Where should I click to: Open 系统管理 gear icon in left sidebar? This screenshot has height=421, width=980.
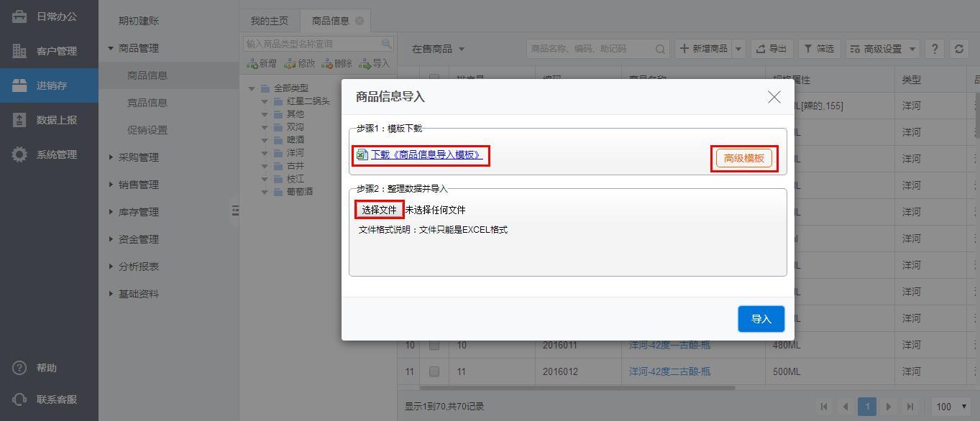[19, 154]
